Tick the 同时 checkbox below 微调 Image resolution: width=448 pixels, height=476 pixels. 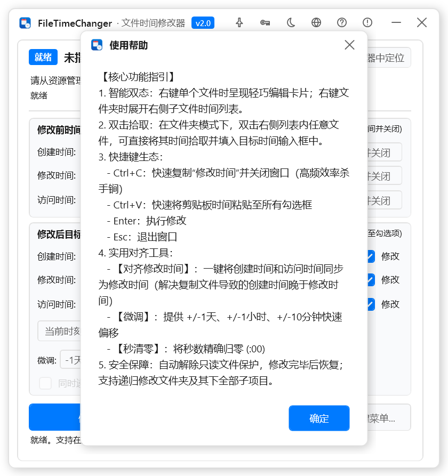45,383
